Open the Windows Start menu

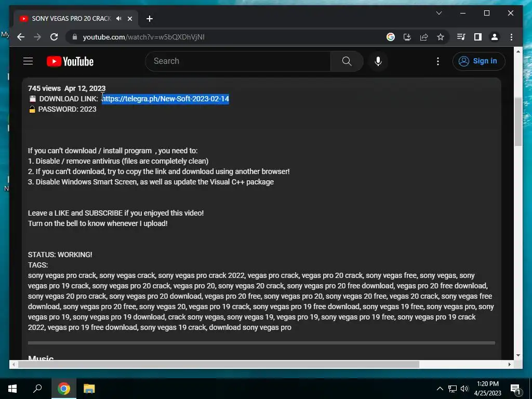coord(12,389)
